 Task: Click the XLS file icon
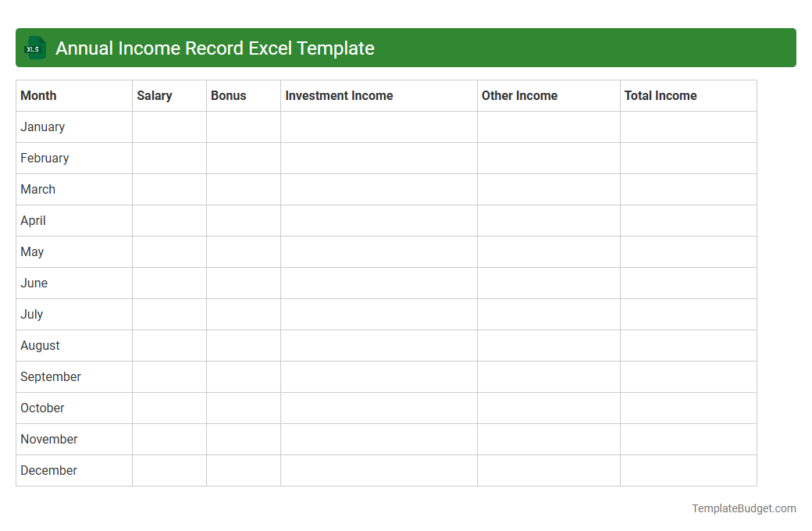click(x=34, y=48)
